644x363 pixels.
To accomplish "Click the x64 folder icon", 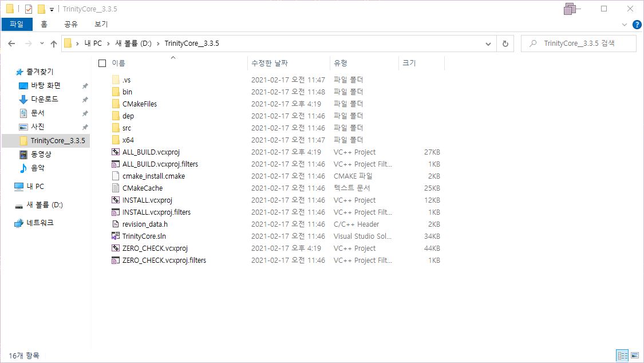I will [x=116, y=140].
